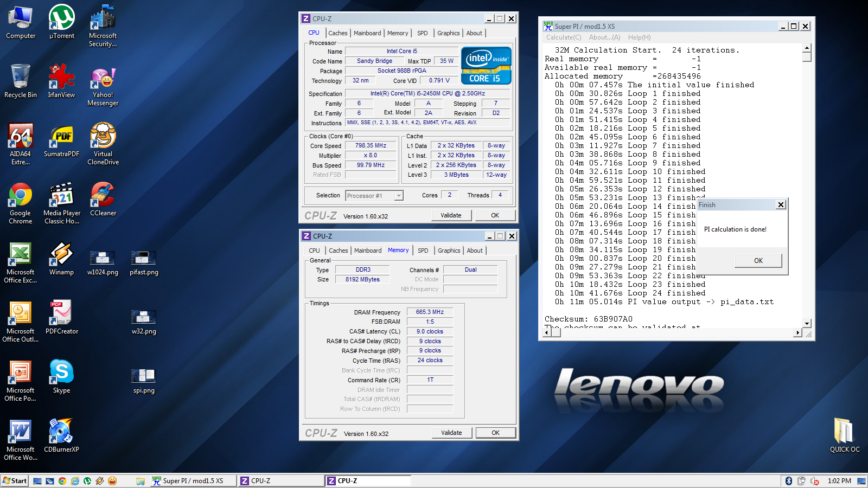Open the Recycle Bin
Image resolution: width=868 pixels, height=488 pixels.
[21, 81]
